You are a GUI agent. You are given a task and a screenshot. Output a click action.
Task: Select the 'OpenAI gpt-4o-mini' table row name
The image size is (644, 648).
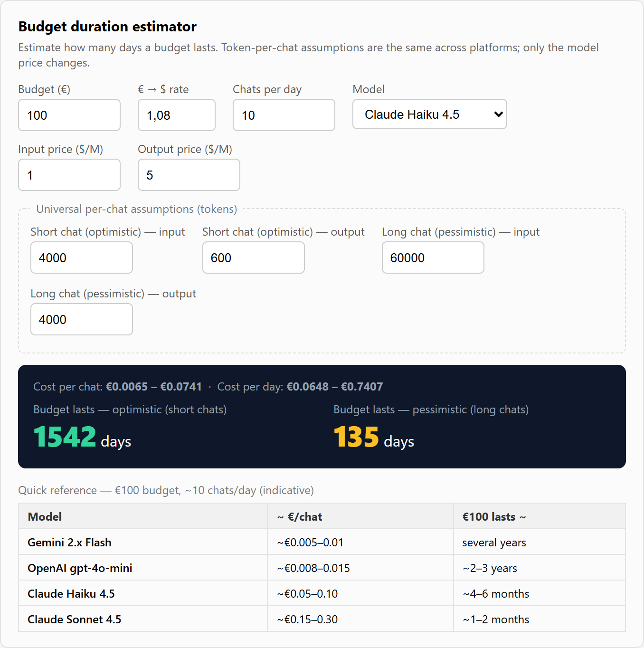pyautogui.click(x=80, y=568)
